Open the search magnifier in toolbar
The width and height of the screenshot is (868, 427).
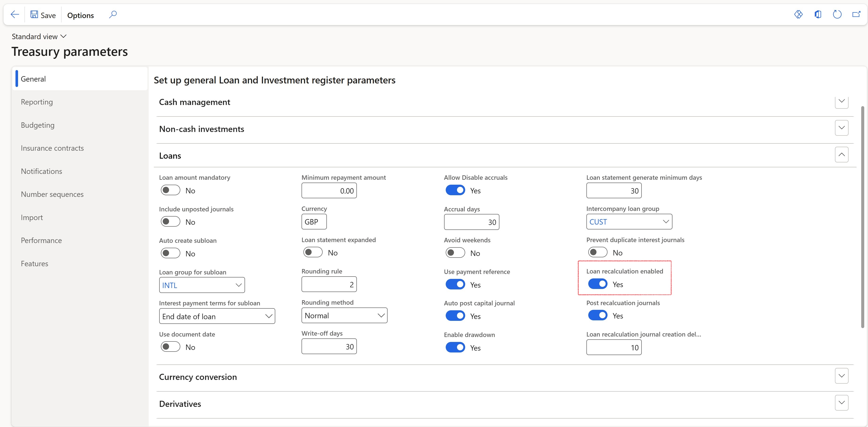[113, 15]
